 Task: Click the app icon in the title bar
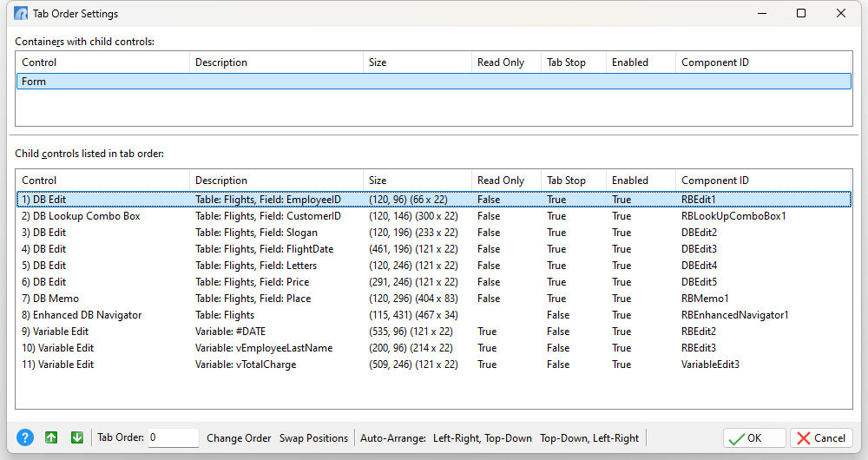[21, 13]
